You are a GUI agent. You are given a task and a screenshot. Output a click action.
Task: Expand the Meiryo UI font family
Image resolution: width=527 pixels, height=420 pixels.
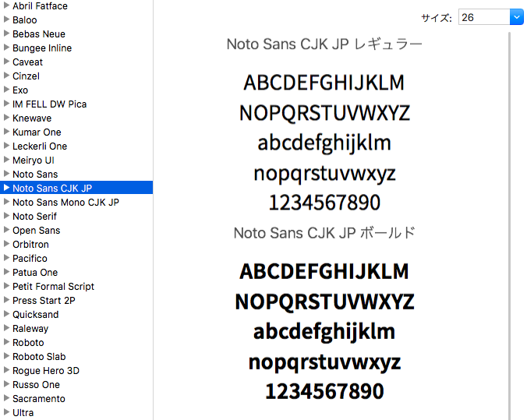(6, 160)
